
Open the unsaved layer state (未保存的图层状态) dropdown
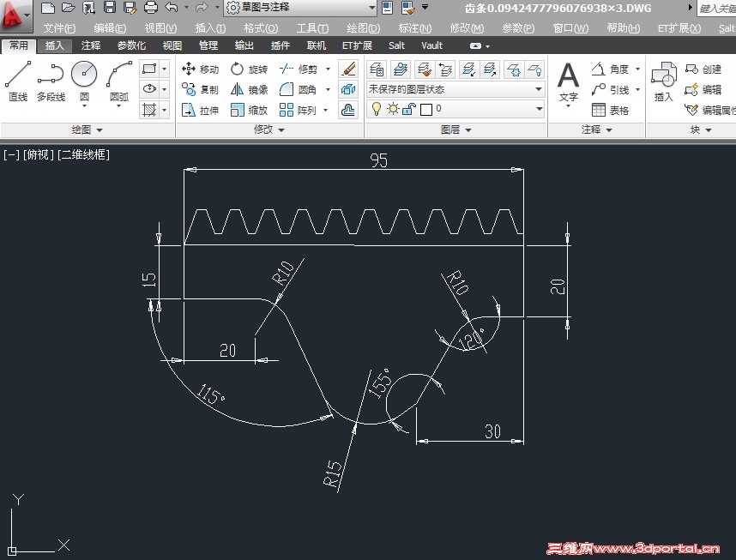pyautogui.click(x=455, y=88)
